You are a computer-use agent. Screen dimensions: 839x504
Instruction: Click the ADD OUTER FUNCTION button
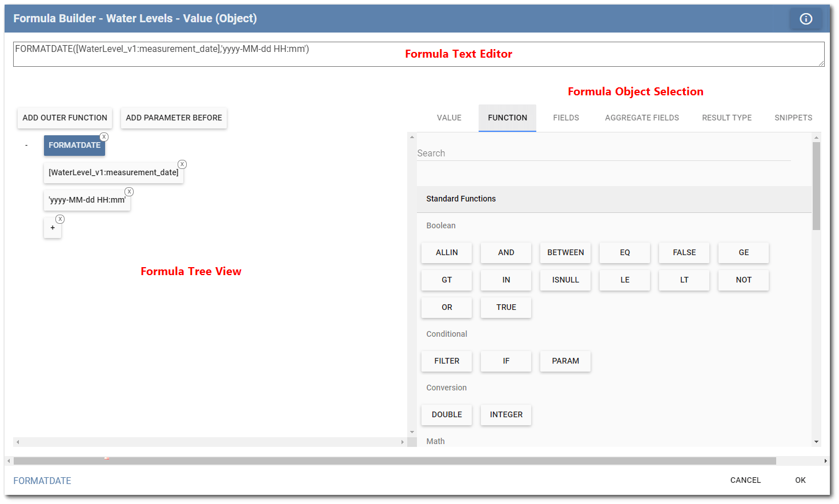pyautogui.click(x=65, y=118)
